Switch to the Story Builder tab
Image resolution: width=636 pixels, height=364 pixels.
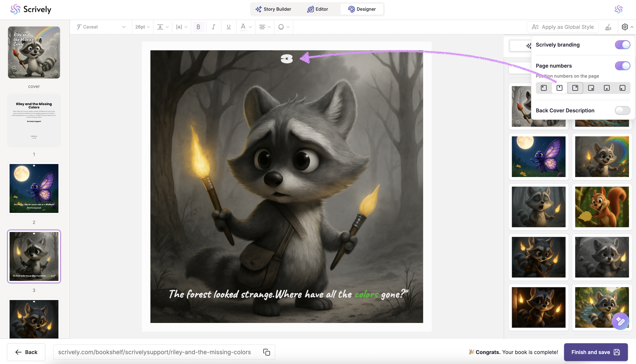[x=273, y=9]
